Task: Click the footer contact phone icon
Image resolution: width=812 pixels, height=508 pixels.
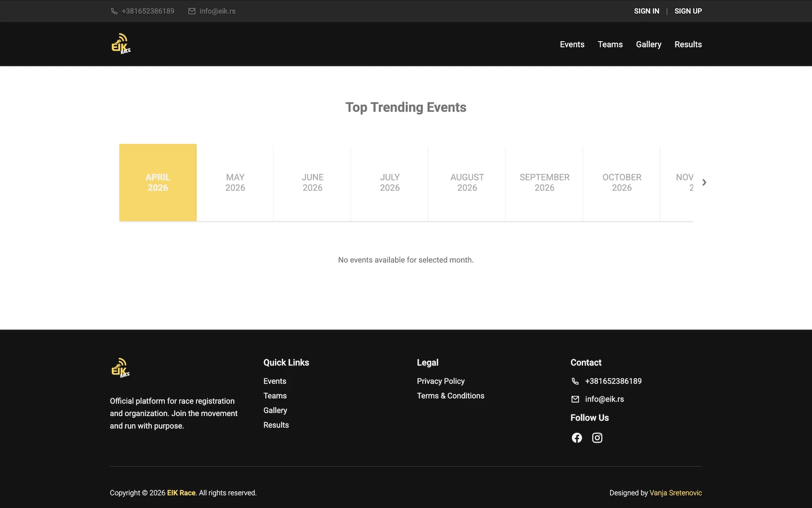Action: coord(575,381)
